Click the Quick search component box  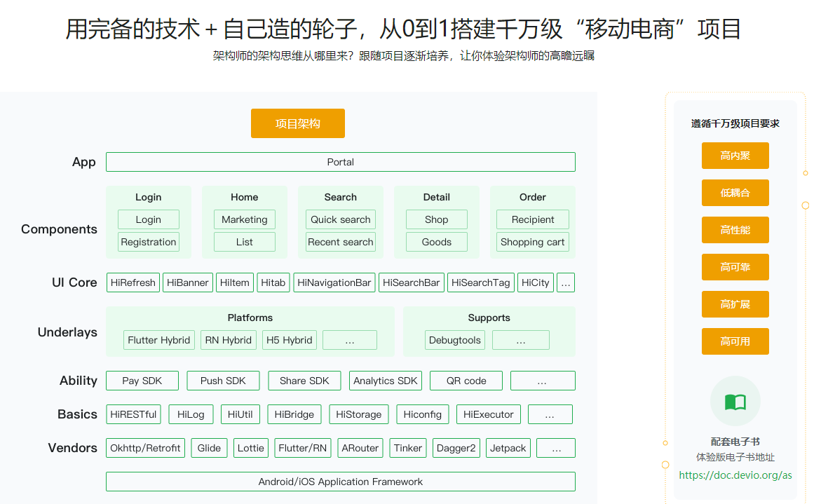pos(340,219)
